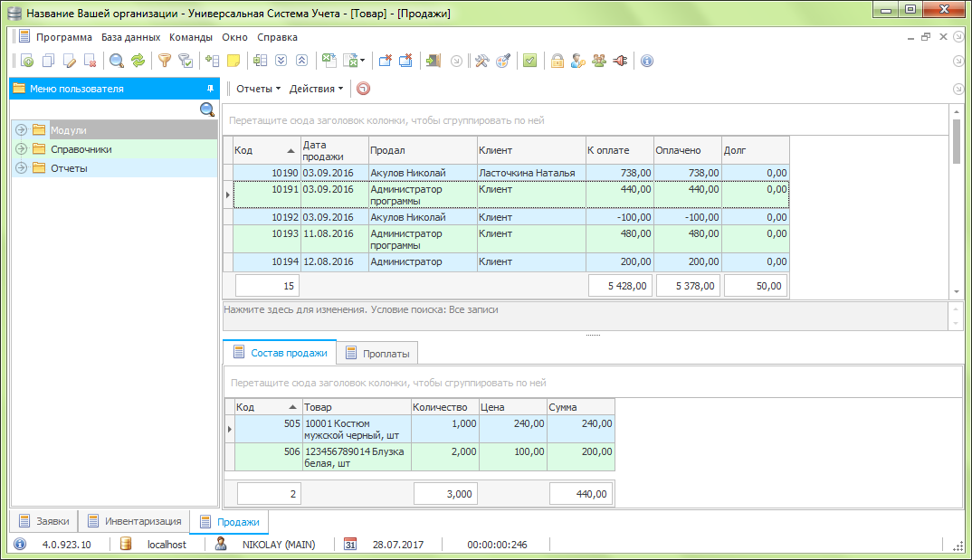Click the database icon beside localhost
The height and width of the screenshot is (560, 972).
click(126, 544)
